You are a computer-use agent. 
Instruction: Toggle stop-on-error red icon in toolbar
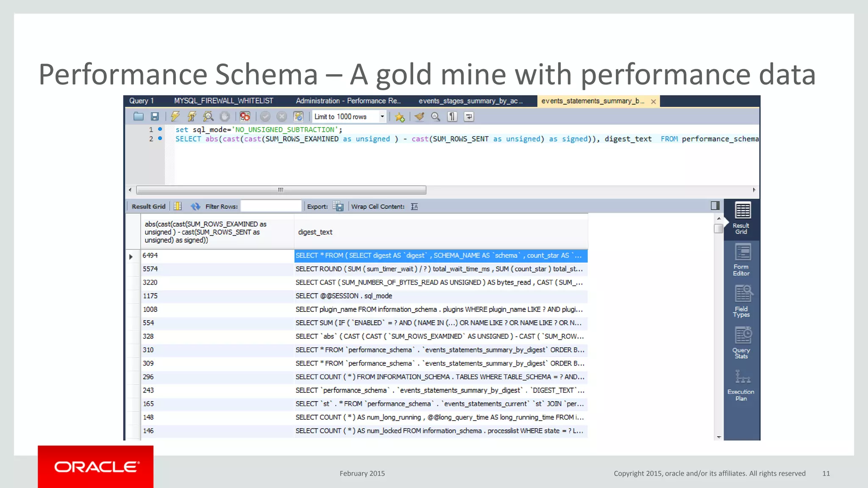click(x=245, y=116)
